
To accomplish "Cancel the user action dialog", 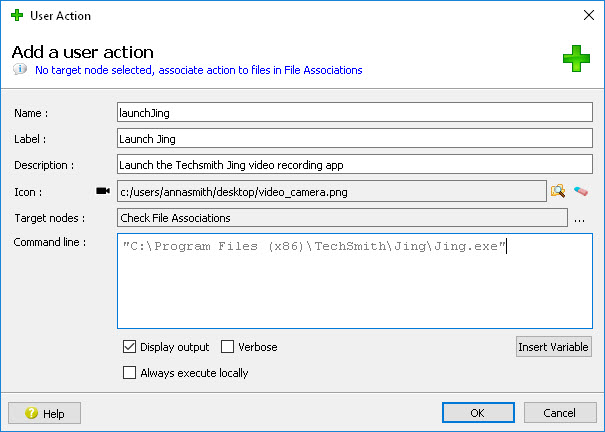I will (x=560, y=413).
